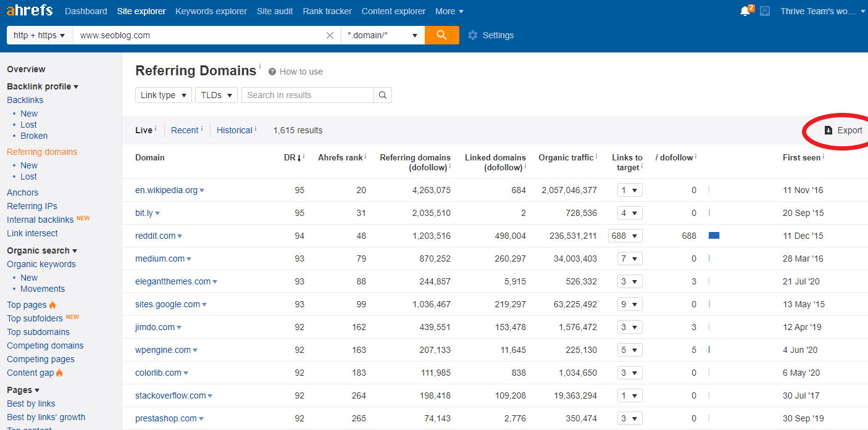Open Internal backlinks report
This screenshot has height=430, width=868.
(40, 220)
